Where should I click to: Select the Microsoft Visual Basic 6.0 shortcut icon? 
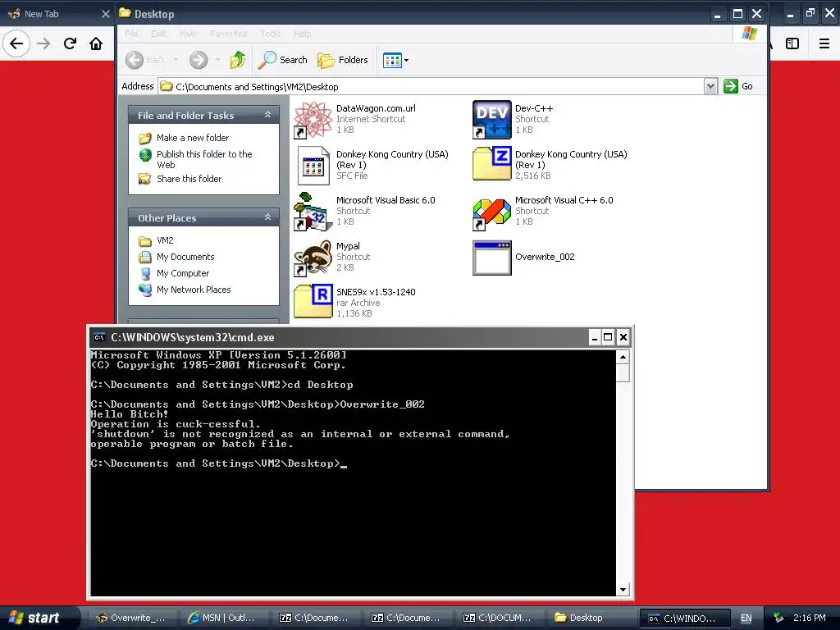[x=313, y=212]
